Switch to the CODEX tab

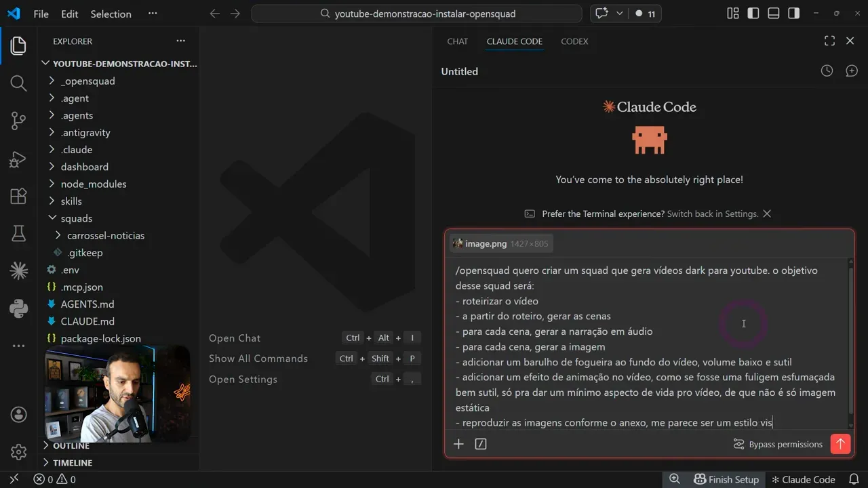coord(574,41)
